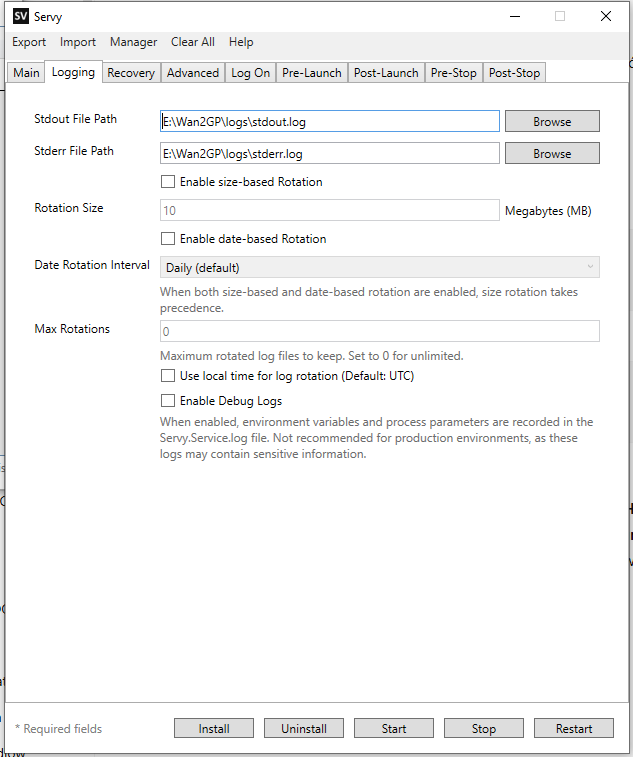This screenshot has height=757, width=633.
Task: Click the Stderr File Path field
Action: [330, 154]
